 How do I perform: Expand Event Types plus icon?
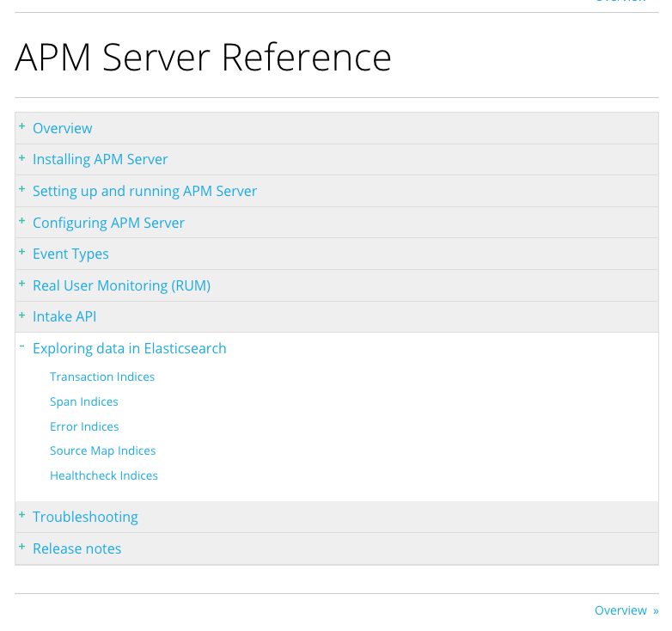click(x=21, y=252)
